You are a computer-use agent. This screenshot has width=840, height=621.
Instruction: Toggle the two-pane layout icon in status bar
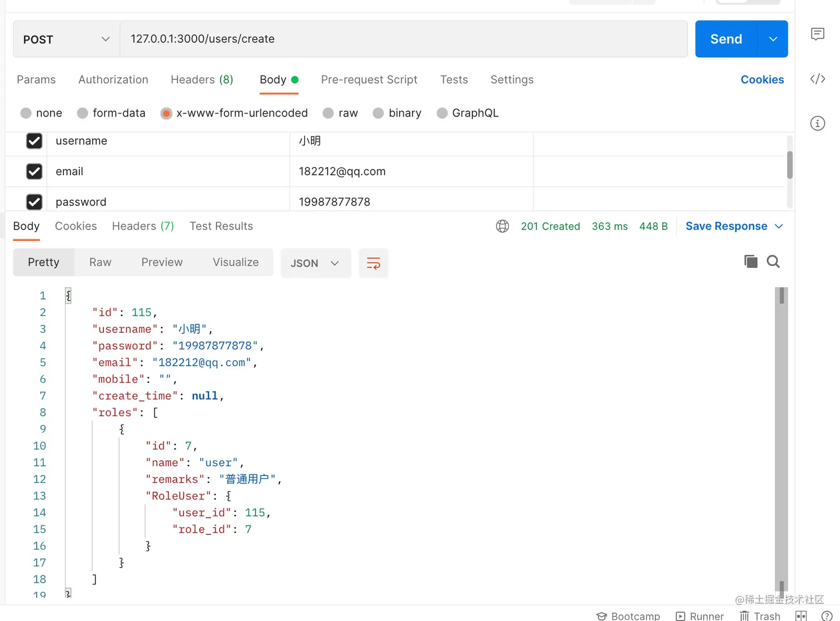coord(801,616)
